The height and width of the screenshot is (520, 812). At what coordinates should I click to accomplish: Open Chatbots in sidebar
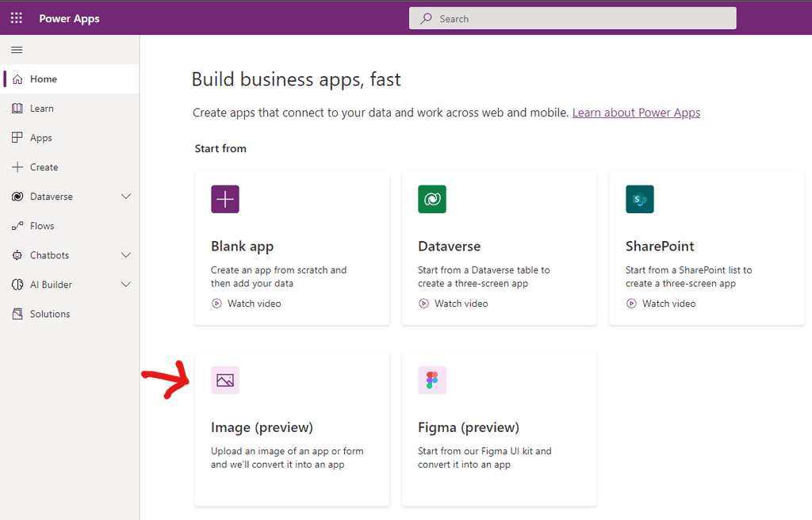71,255
